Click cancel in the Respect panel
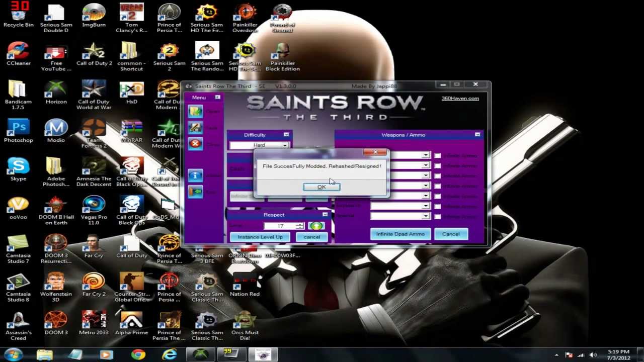644x362 pixels. point(312,237)
